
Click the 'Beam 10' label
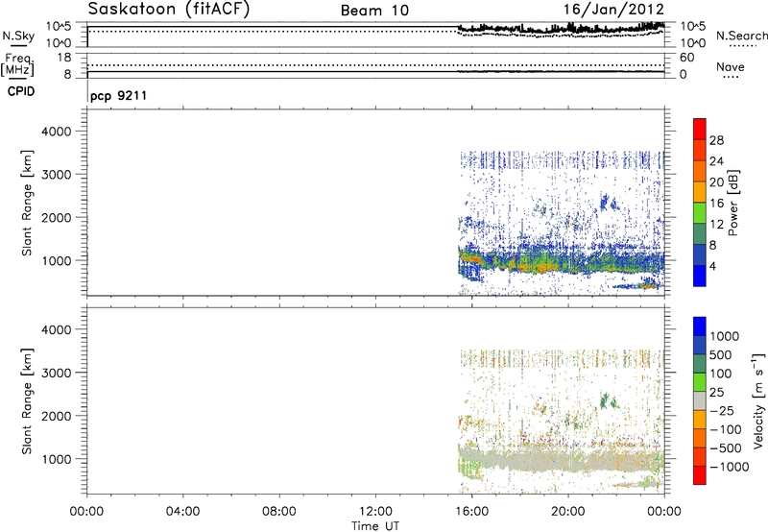tap(374, 11)
